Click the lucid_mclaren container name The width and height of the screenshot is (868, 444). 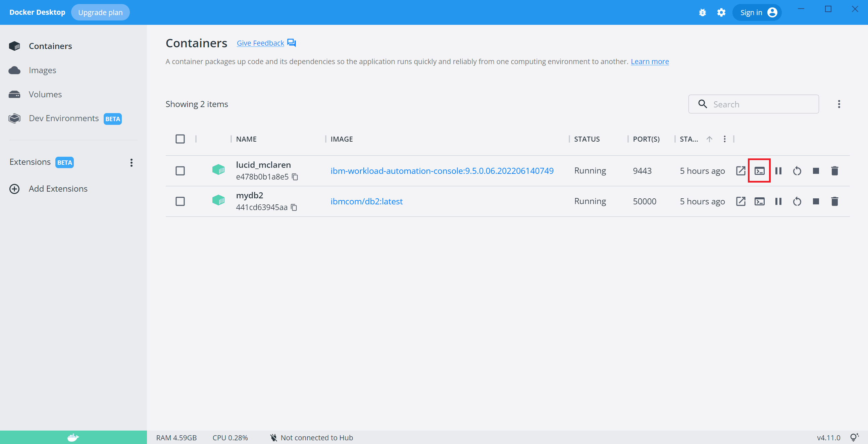click(x=263, y=165)
